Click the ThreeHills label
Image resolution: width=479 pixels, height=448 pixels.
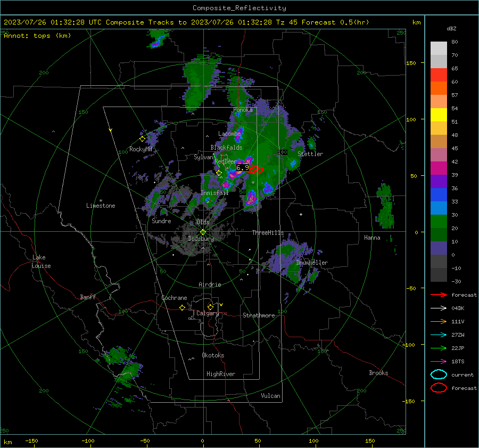(268, 233)
